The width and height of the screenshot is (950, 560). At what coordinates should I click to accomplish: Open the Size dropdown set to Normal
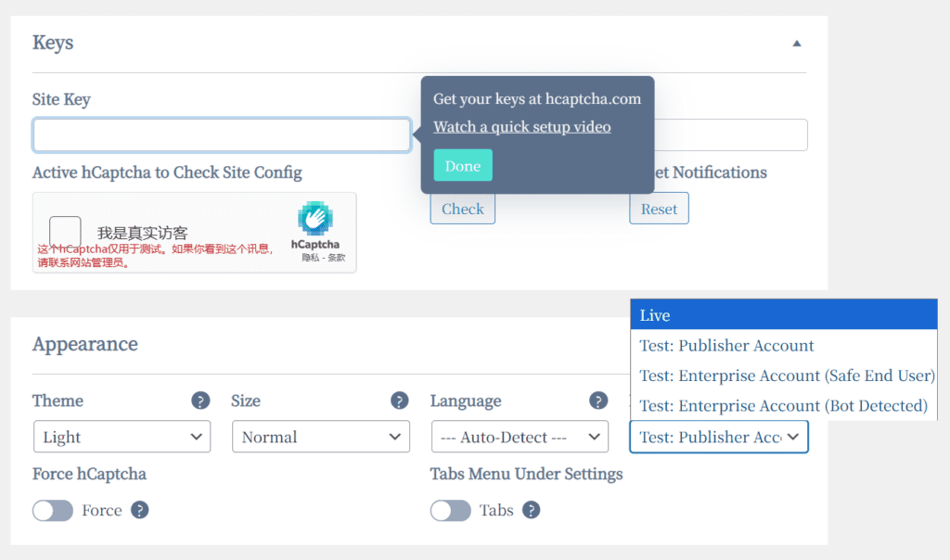point(320,437)
